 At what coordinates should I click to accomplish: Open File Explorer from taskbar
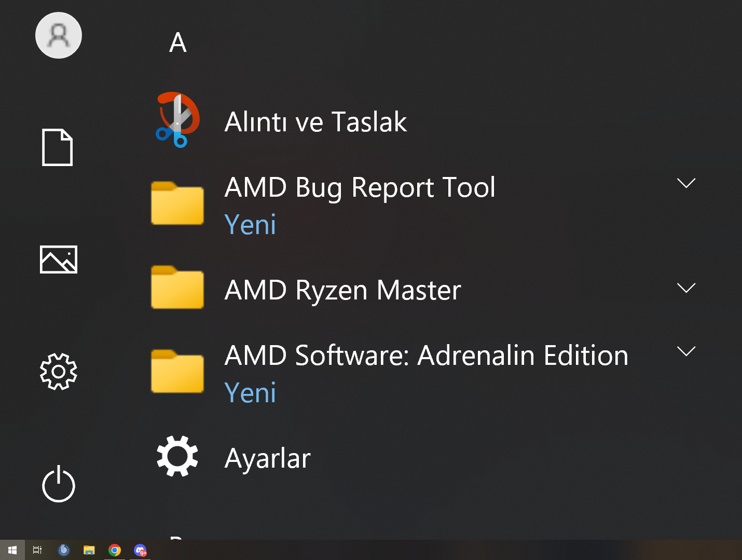click(89, 550)
